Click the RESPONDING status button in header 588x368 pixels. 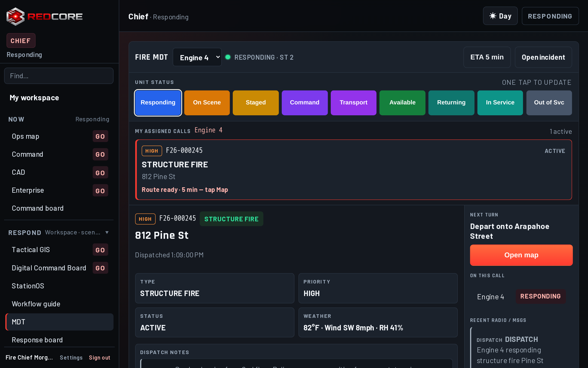(x=550, y=16)
